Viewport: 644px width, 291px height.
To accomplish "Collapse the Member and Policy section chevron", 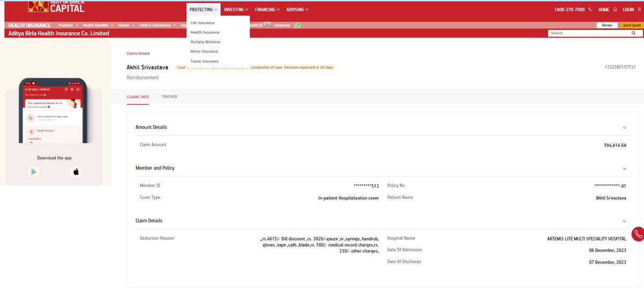I will (x=624, y=168).
